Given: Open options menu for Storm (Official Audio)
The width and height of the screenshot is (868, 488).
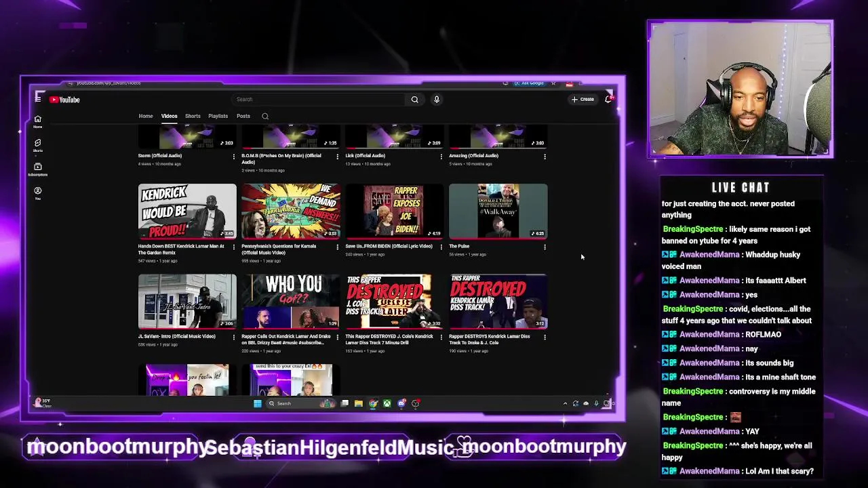Looking at the screenshot, I should (234, 157).
